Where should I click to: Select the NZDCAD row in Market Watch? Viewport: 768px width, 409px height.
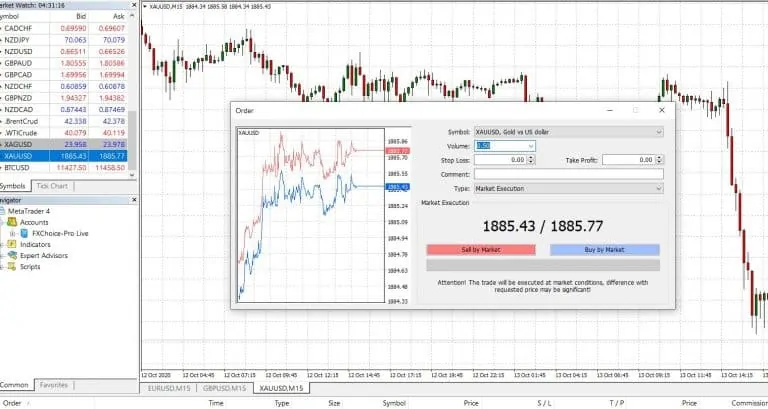64,110
